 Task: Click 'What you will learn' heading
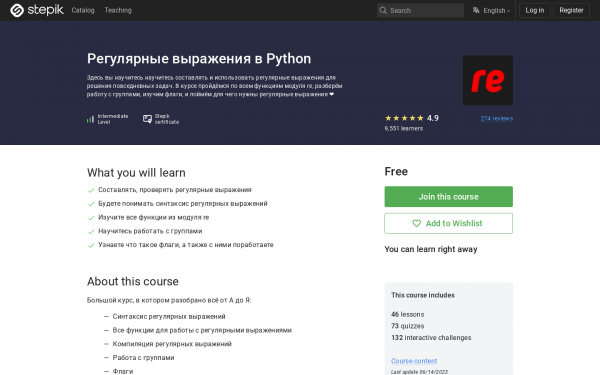[x=136, y=173]
